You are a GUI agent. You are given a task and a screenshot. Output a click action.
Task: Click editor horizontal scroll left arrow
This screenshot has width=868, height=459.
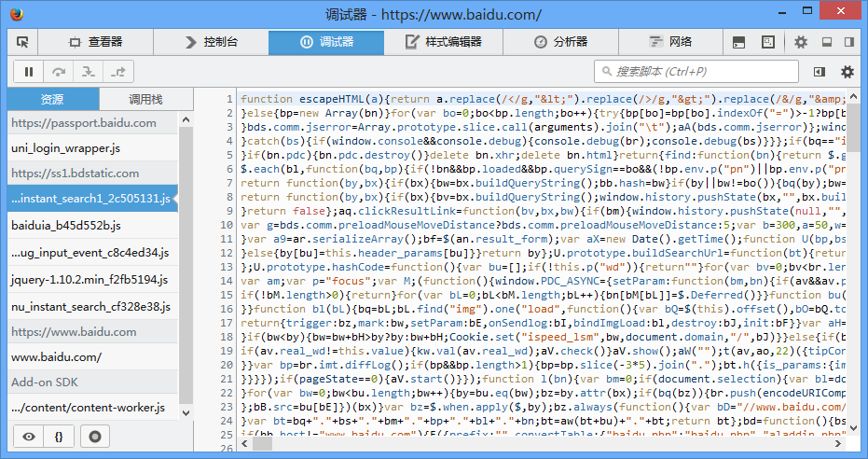[244, 443]
